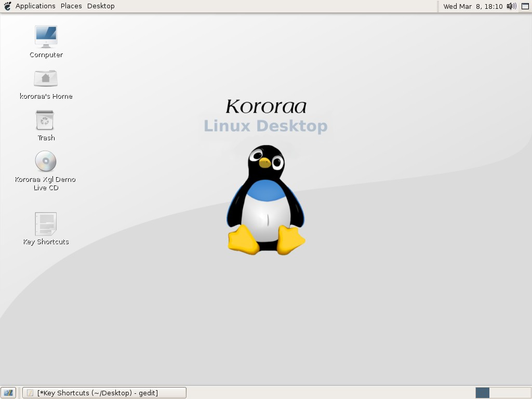The width and height of the screenshot is (532, 399).
Task: Select the kororaa's Home folder icon
Action: coord(46,78)
